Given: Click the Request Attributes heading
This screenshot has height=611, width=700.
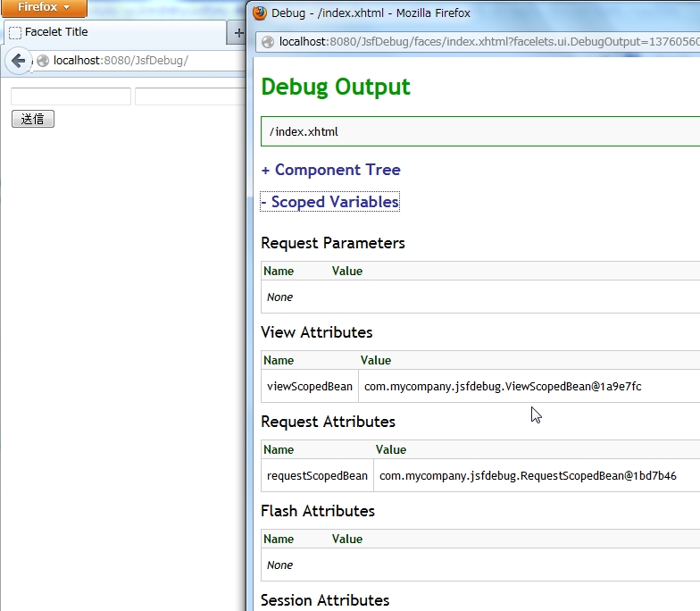Looking at the screenshot, I should (329, 422).
